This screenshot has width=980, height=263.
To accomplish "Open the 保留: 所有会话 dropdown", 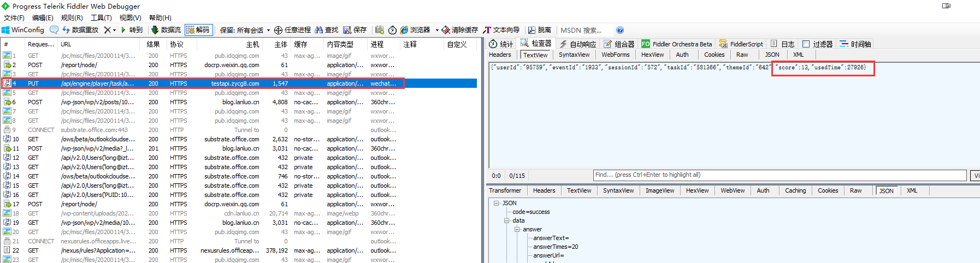I will tap(245, 30).
